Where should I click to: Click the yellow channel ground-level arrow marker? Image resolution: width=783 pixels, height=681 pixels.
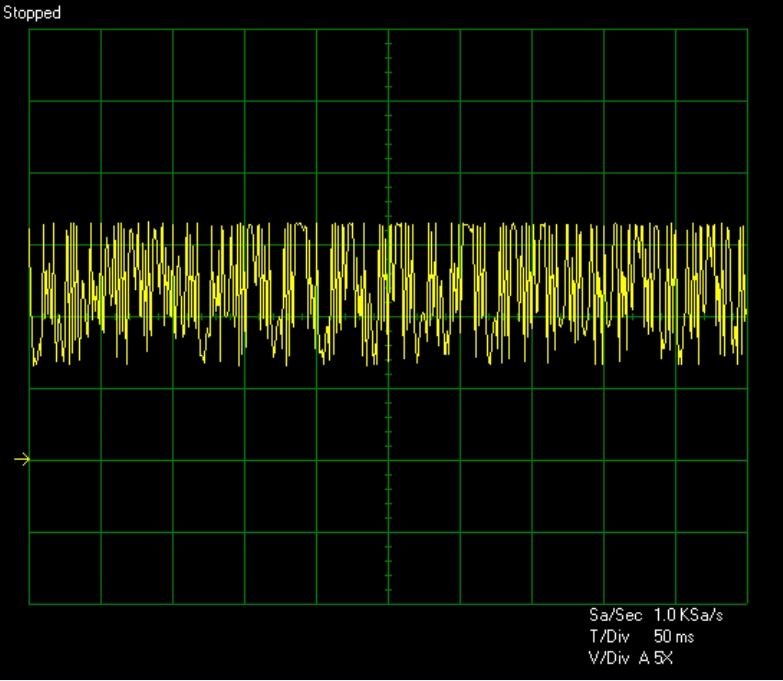[x=22, y=459]
